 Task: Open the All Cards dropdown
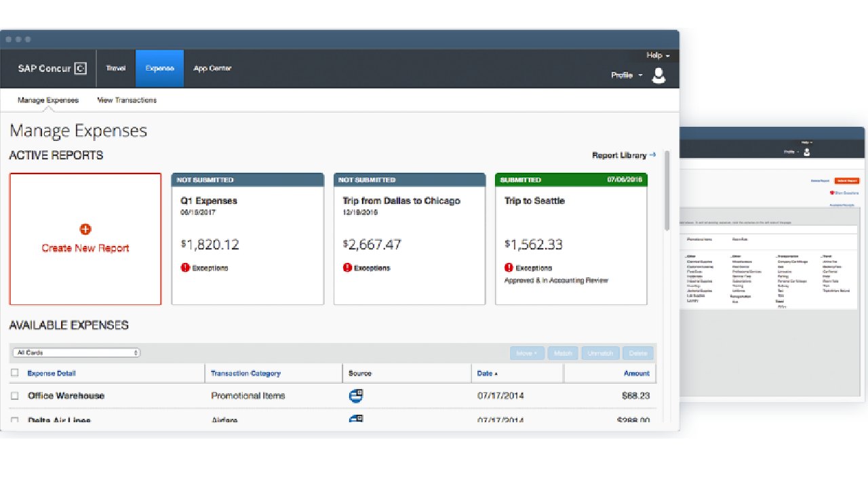pos(76,352)
